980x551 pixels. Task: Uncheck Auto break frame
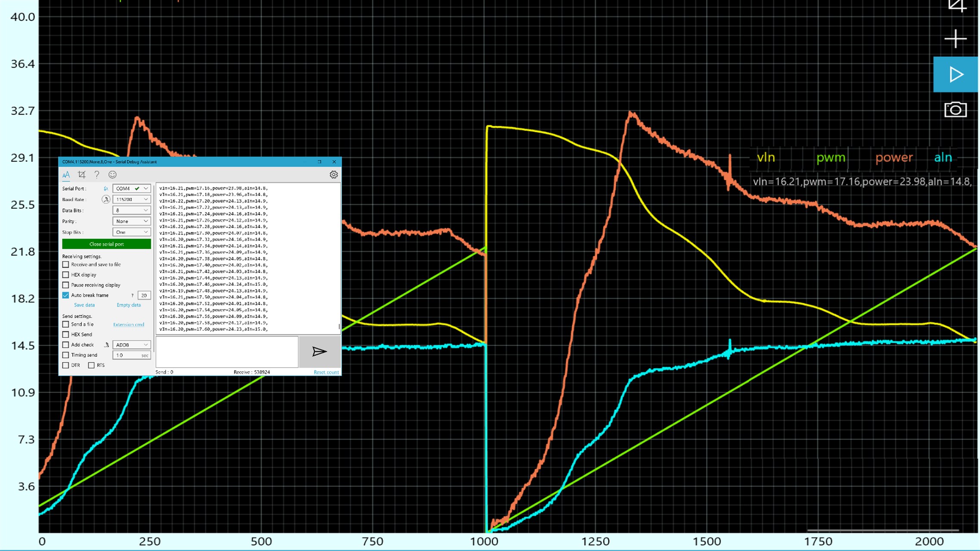[66, 295]
